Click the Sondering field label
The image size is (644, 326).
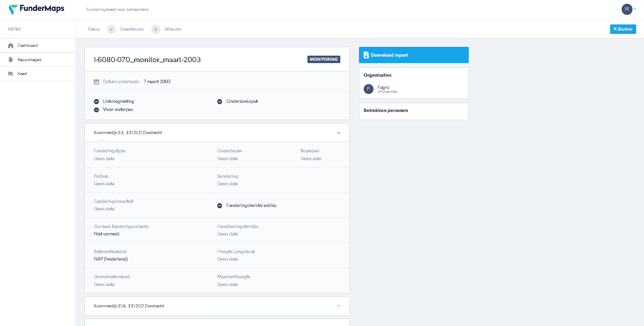tap(228, 176)
